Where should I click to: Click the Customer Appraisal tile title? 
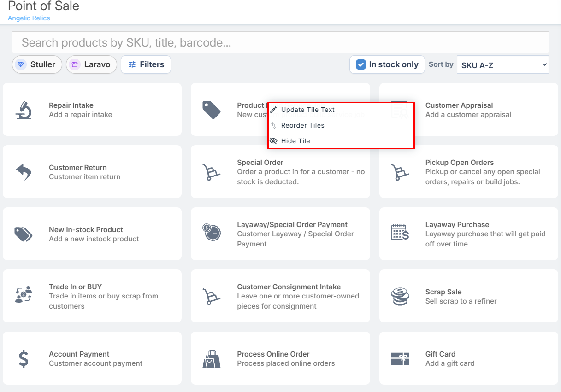click(459, 105)
